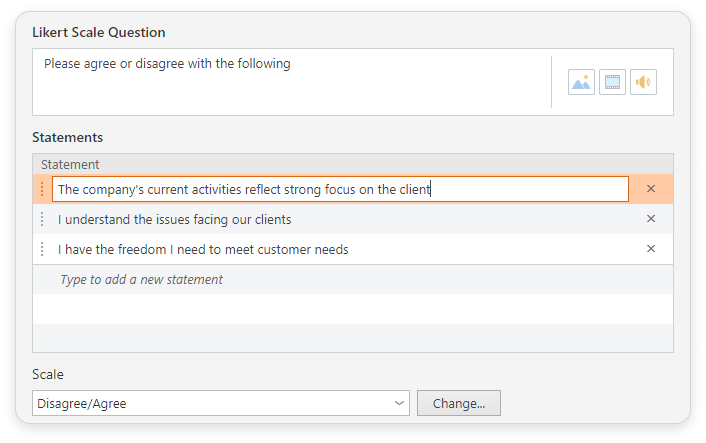Click the scale dropdown arrow
The width and height of the screenshot is (706, 443).
[400, 404]
